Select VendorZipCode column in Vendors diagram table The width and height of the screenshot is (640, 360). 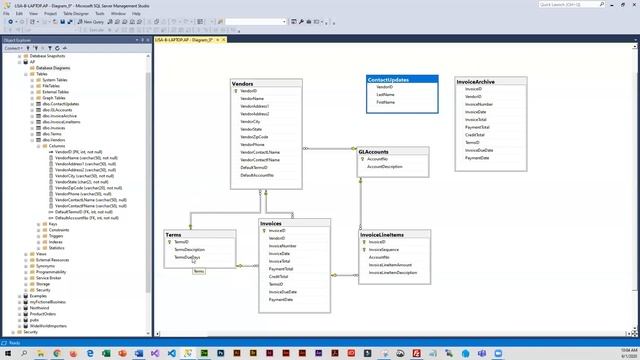(x=254, y=137)
